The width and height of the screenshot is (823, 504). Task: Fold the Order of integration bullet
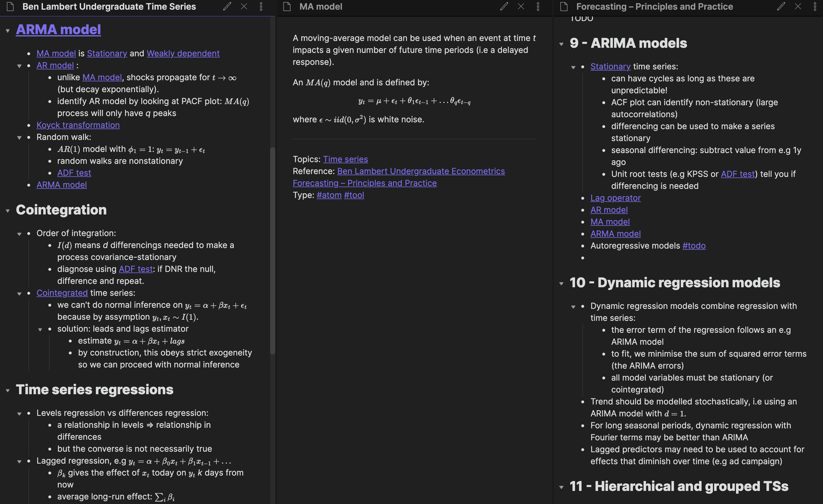19,234
